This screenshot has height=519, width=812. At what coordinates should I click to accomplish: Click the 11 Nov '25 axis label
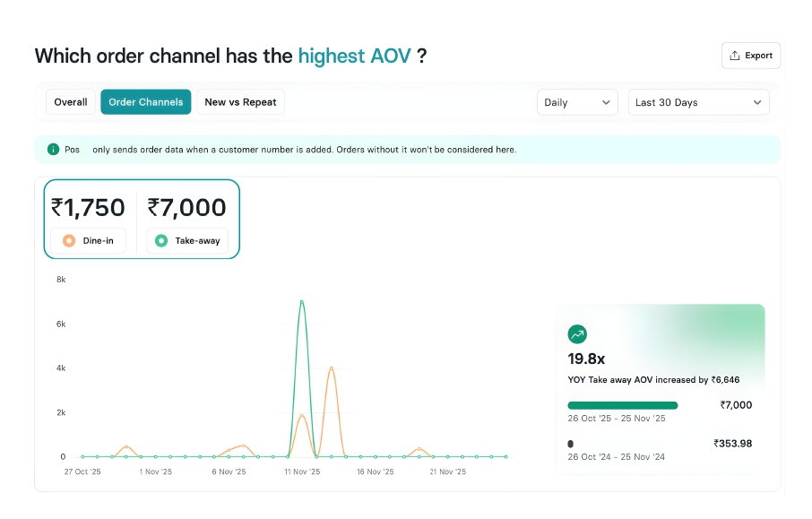pos(302,471)
